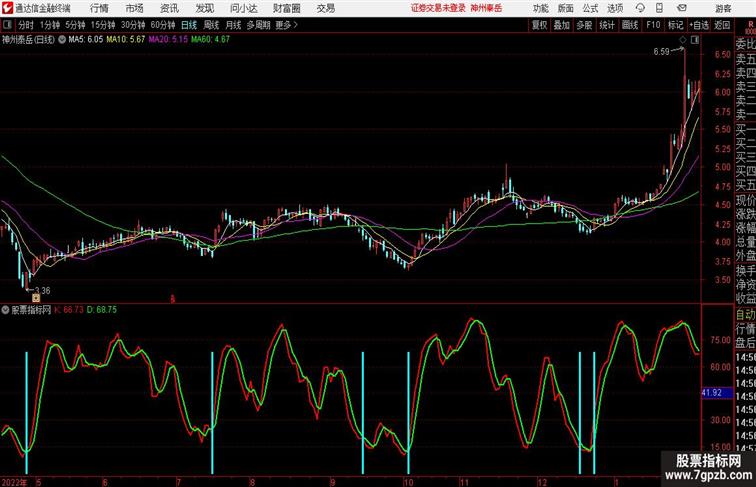Click the diamond icon at chart top-right
This screenshot has width=756, height=487.
point(683,40)
